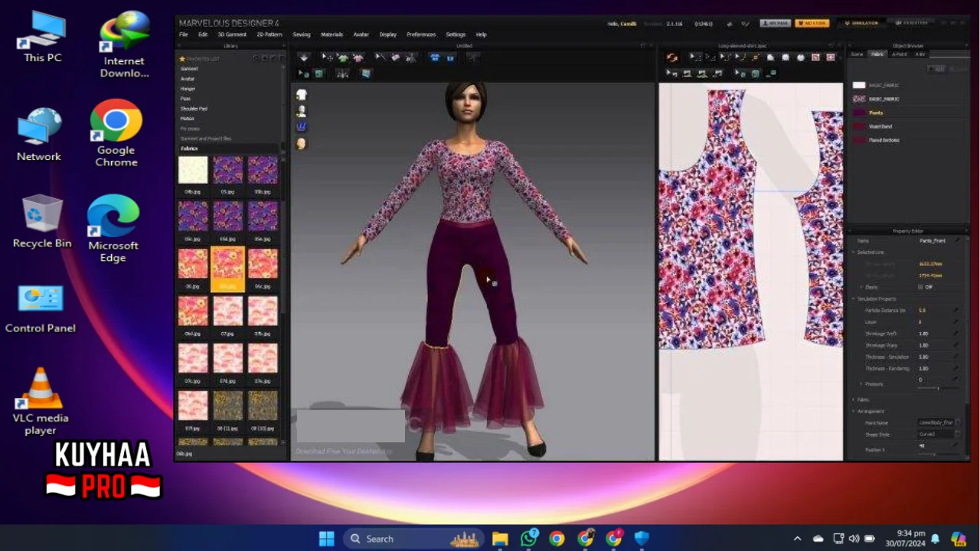Select the polygon pattern tool in 2D toolbar
The image size is (980, 551).
771,57
